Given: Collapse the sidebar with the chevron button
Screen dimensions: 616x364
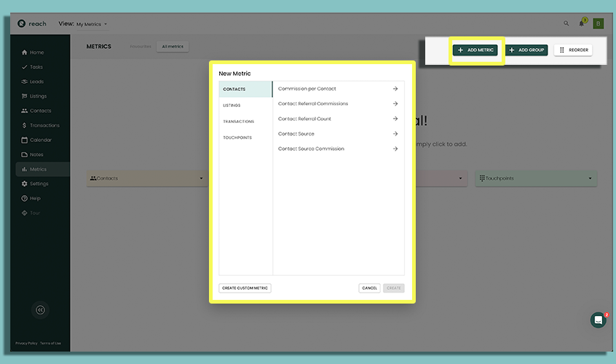Looking at the screenshot, I should click(41, 309).
